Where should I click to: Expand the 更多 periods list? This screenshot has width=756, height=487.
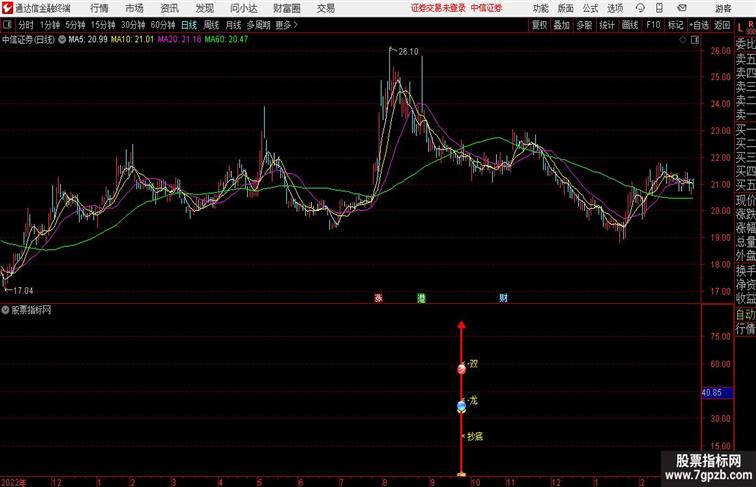tap(286, 25)
